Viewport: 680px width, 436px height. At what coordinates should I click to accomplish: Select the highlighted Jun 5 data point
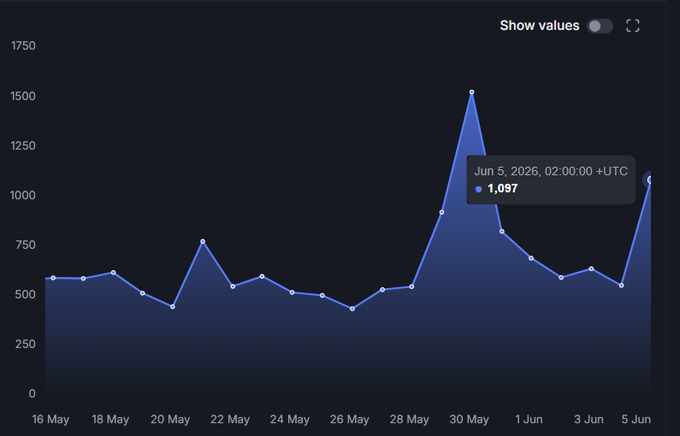click(x=650, y=180)
